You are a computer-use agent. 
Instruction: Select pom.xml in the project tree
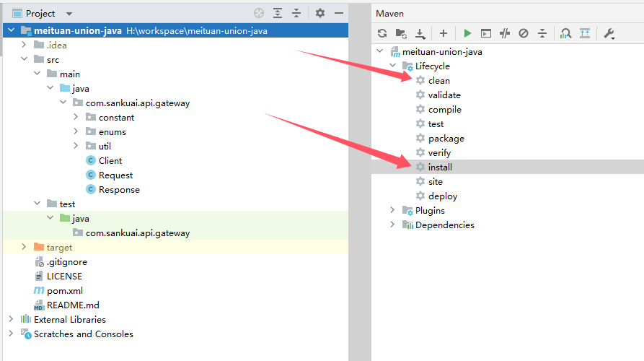click(x=64, y=290)
